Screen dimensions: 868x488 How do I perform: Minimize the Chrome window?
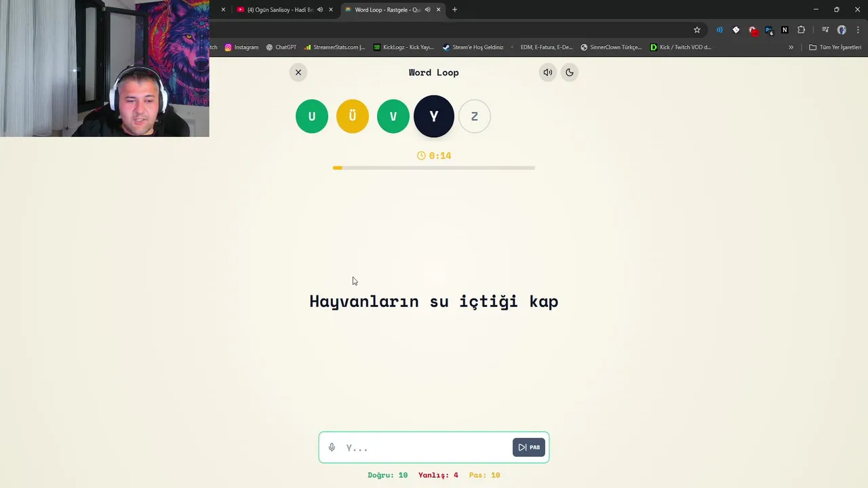pos(816,9)
